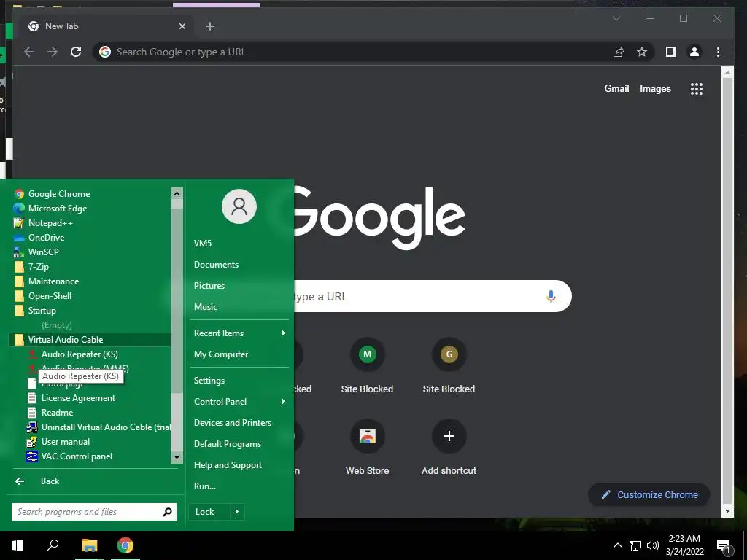Screen dimensions: 747x560
Task: Open the VM5 user folder
Action: (203, 244)
